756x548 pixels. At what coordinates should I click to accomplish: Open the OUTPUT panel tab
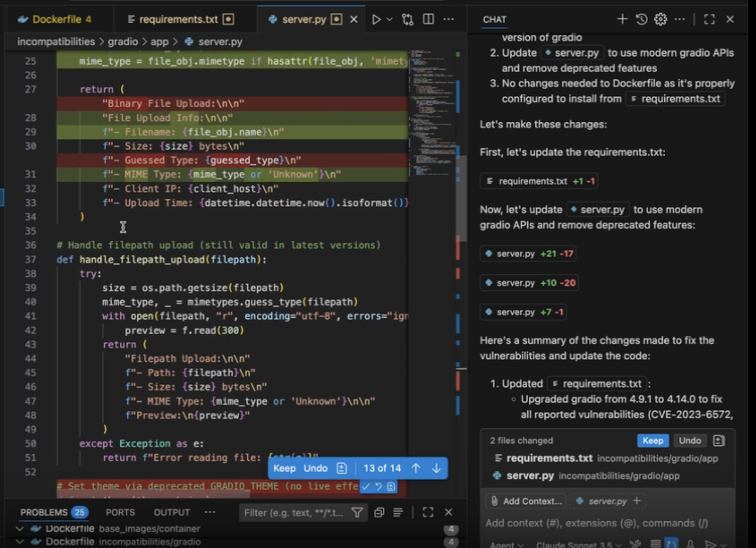(x=171, y=512)
